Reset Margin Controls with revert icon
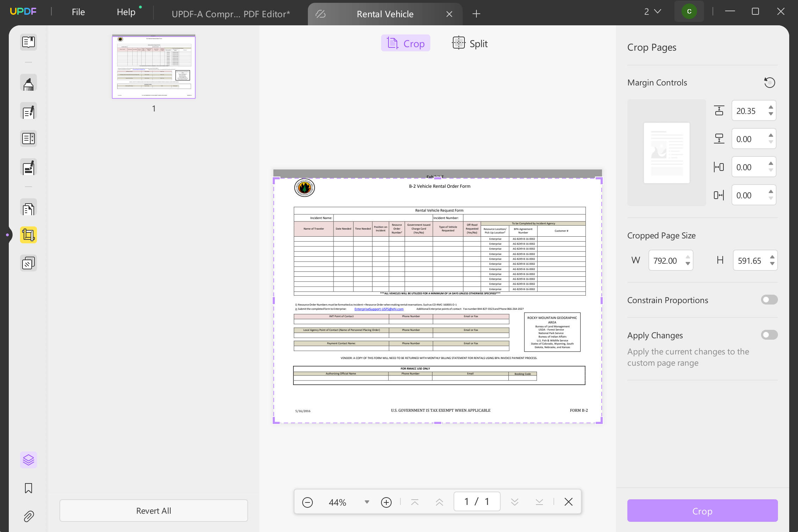 click(770, 82)
